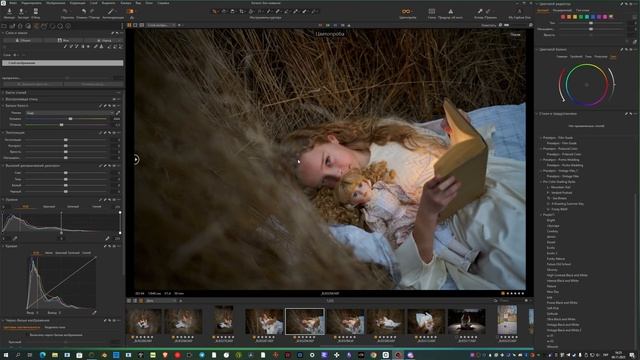Click the Levels shadow picker eyedropper
640x360 pixels.
15,238
